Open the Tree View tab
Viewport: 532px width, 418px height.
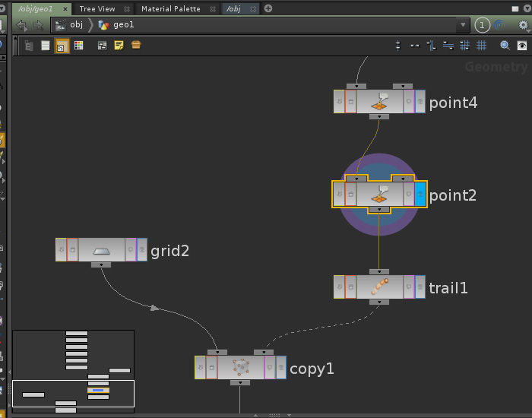pos(97,8)
